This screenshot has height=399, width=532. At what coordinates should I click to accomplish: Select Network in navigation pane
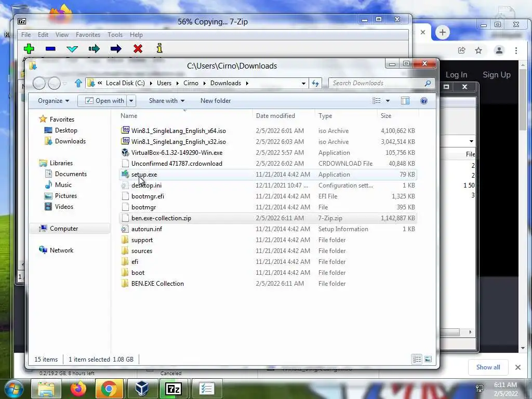[61, 250]
